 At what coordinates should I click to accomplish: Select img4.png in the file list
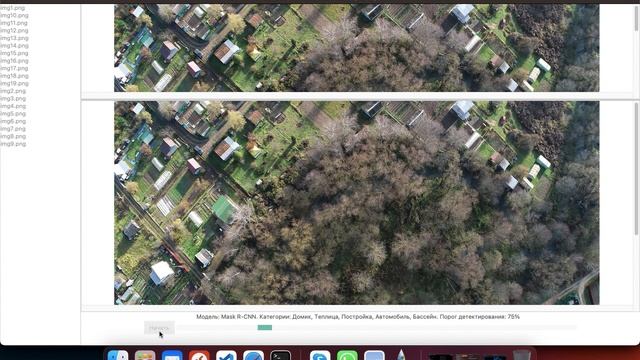point(13,106)
